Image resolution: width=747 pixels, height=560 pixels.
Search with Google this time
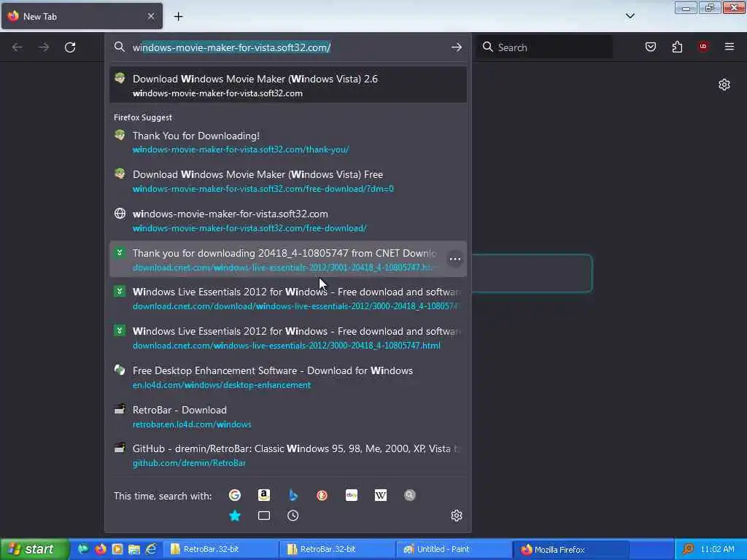coord(235,495)
